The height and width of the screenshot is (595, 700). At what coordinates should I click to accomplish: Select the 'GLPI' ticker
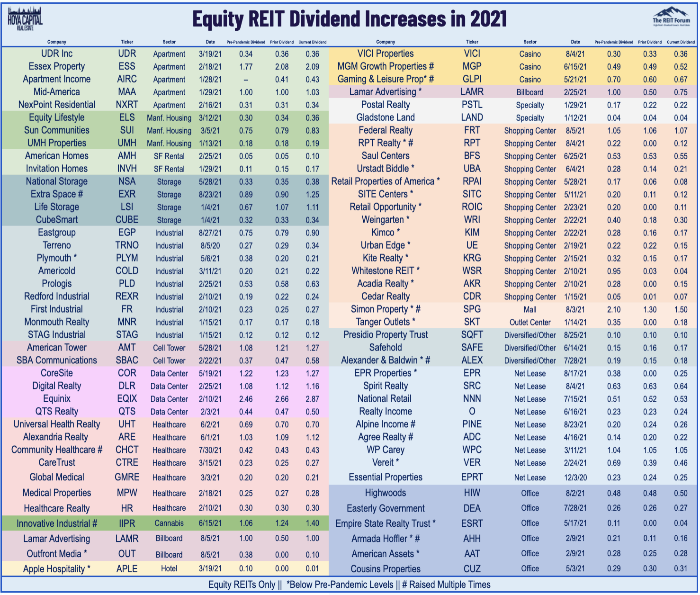coord(472,79)
